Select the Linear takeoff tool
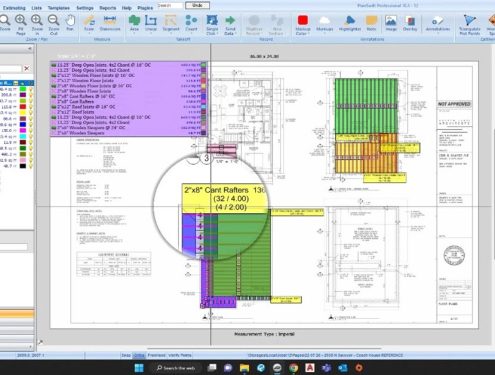 [151, 24]
